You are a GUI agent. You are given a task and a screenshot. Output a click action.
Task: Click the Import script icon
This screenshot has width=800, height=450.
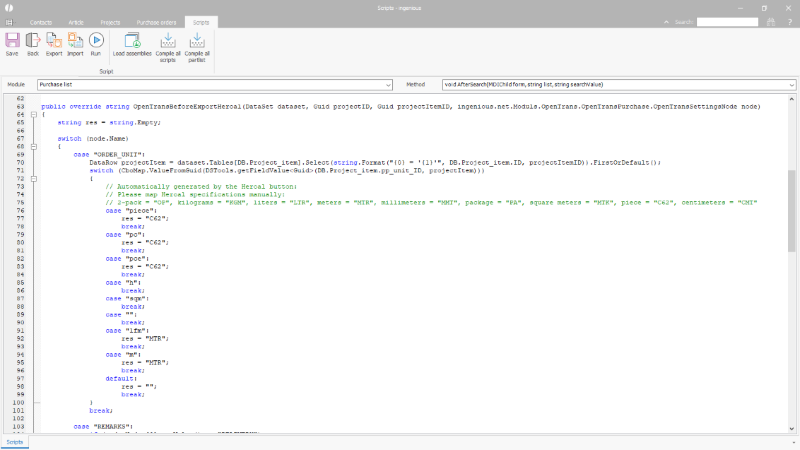point(75,41)
